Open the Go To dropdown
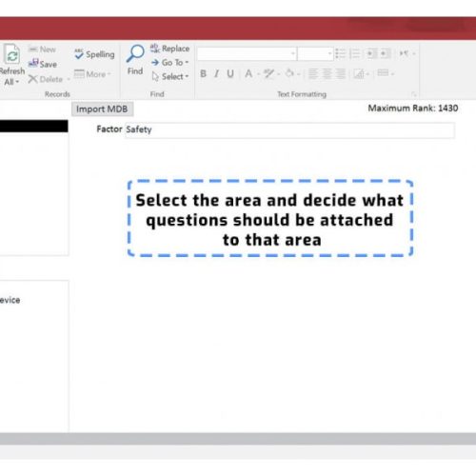The width and height of the screenshot is (476, 476). coord(169,63)
